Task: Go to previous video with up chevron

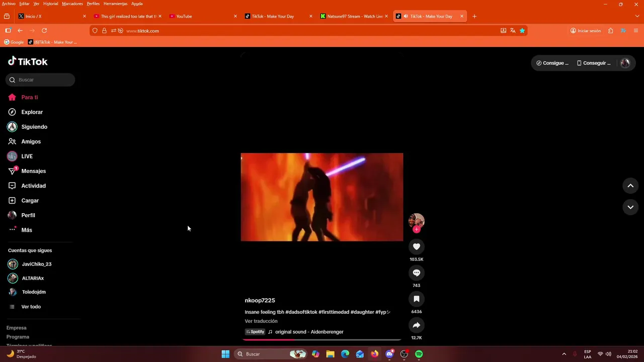Action: click(x=630, y=186)
